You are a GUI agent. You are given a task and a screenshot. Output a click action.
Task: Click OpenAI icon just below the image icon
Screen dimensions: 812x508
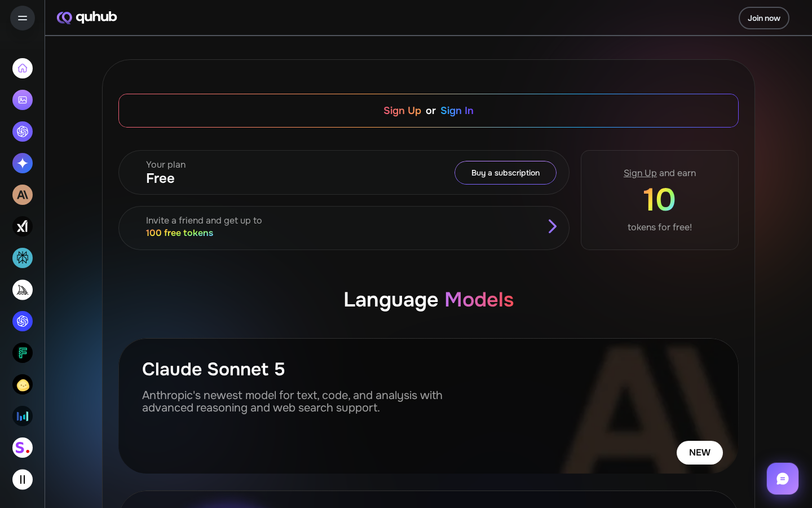click(x=23, y=132)
